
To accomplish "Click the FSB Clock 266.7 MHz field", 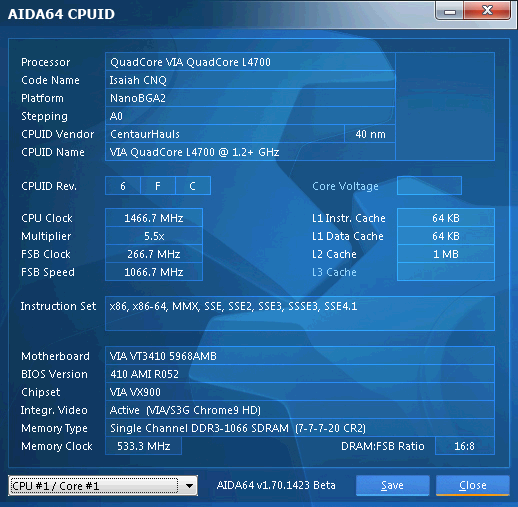I will [x=154, y=254].
